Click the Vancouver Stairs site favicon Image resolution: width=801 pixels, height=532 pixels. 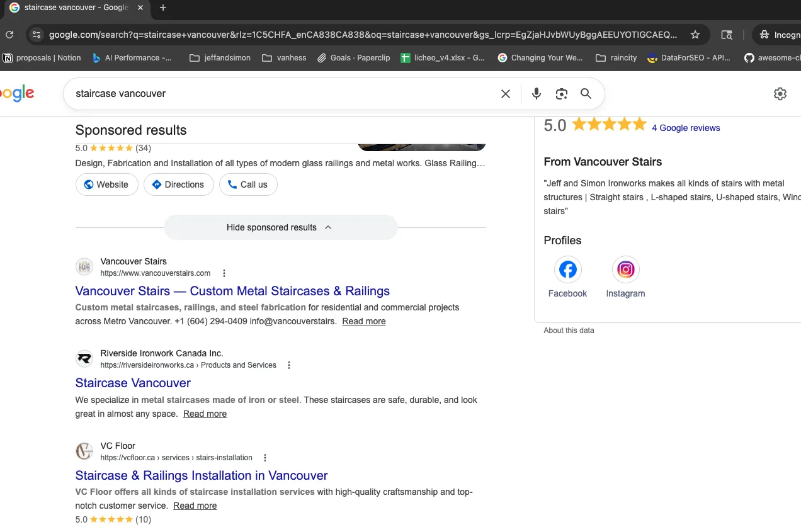[84, 267]
